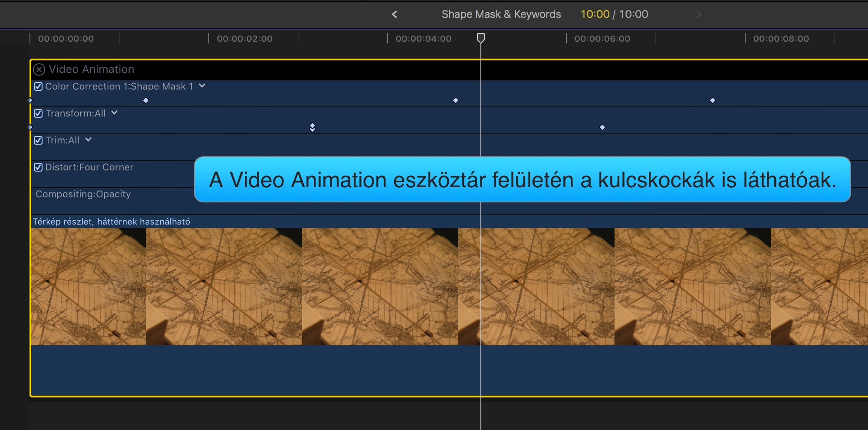Disable the Transform:All effect checkbox
Image resolution: width=868 pixels, height=430 pixels.
38,113
